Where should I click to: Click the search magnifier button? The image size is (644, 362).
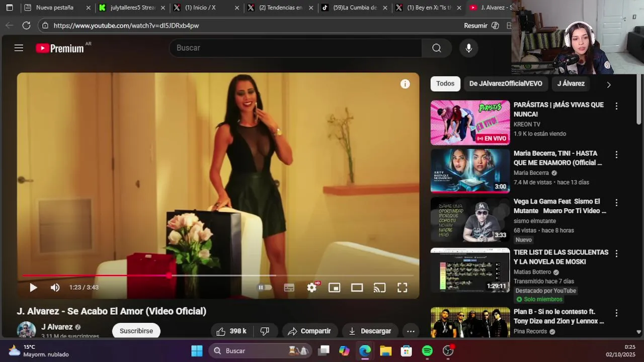coord(437,48)
